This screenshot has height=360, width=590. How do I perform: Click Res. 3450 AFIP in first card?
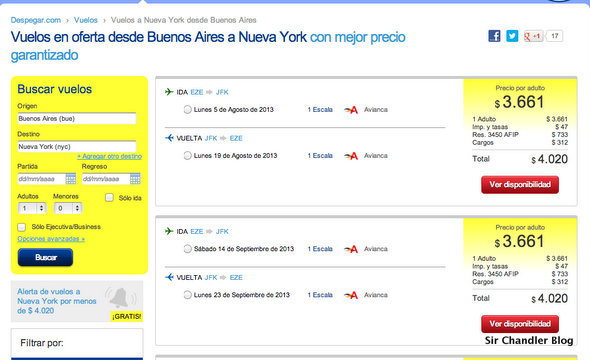(495, 135)
